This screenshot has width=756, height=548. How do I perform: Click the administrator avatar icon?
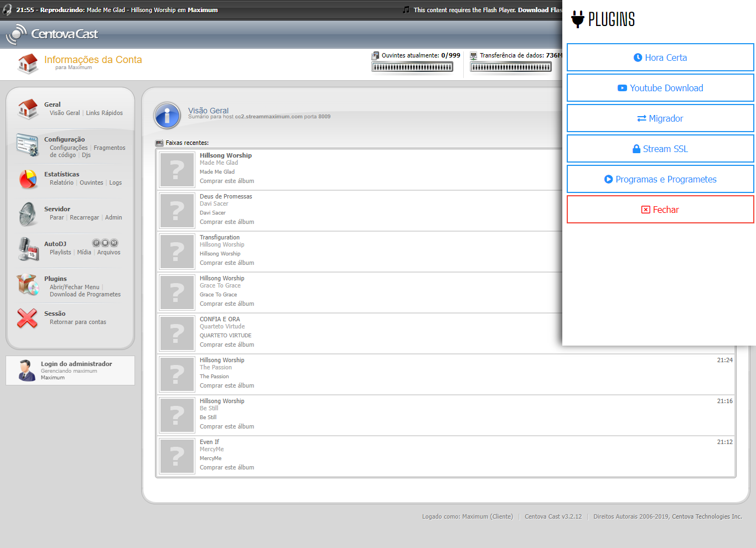pos(26,370)
